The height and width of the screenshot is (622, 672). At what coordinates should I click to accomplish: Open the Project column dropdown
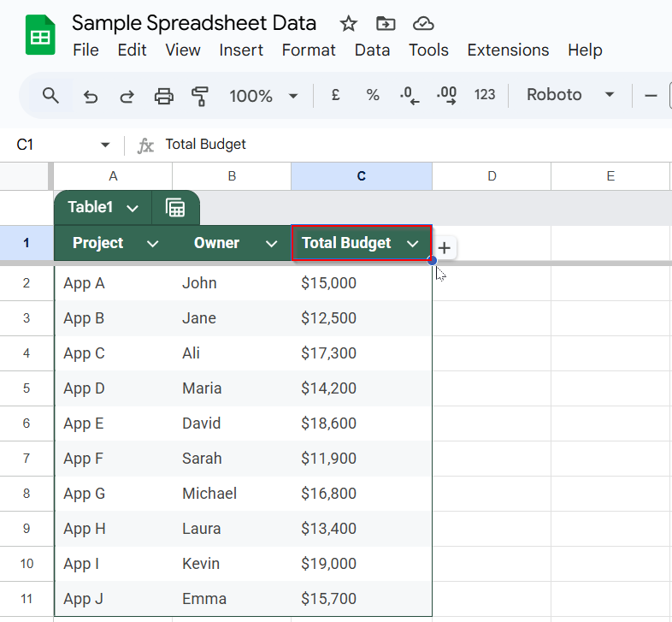[152, 244]
